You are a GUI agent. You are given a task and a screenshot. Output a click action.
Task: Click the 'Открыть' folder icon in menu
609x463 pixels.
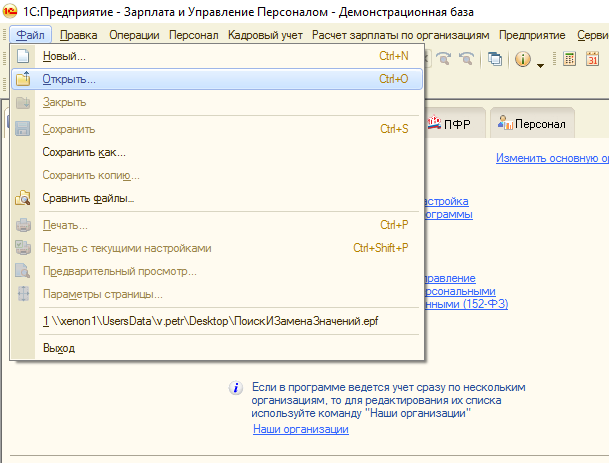(x=23, y=79)
